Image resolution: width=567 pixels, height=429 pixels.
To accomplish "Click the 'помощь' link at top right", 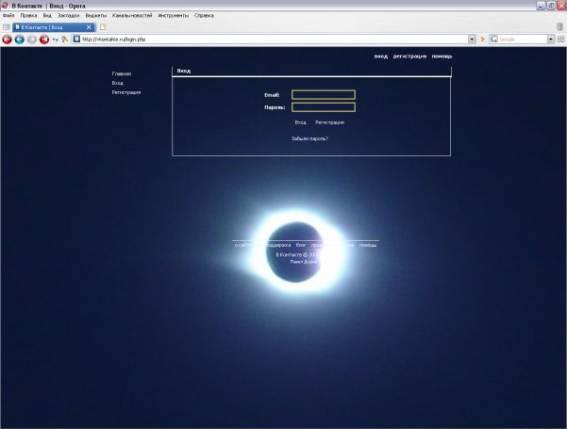I will coord(442,56).
